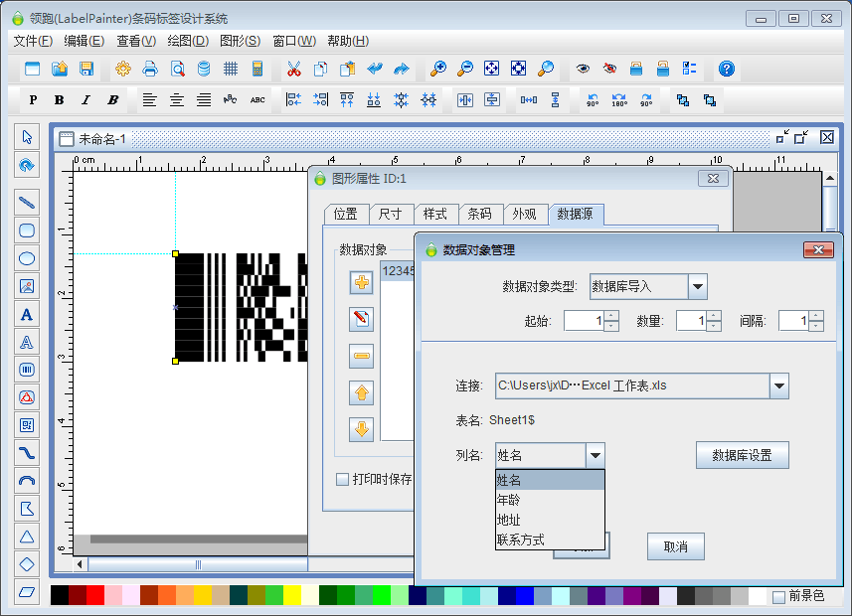
Task: Click the Undo arrow icon
Action: point(375,69)
